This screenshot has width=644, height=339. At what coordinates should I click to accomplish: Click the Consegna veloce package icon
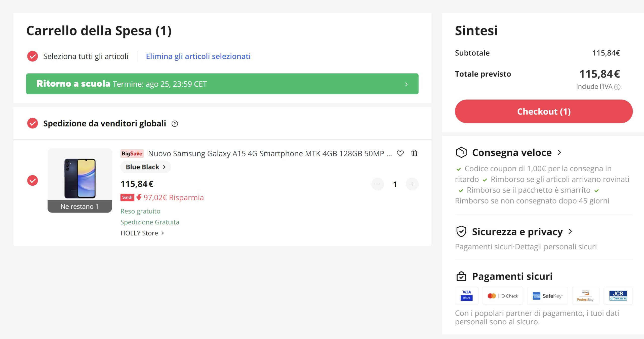(x=461, y=152)
